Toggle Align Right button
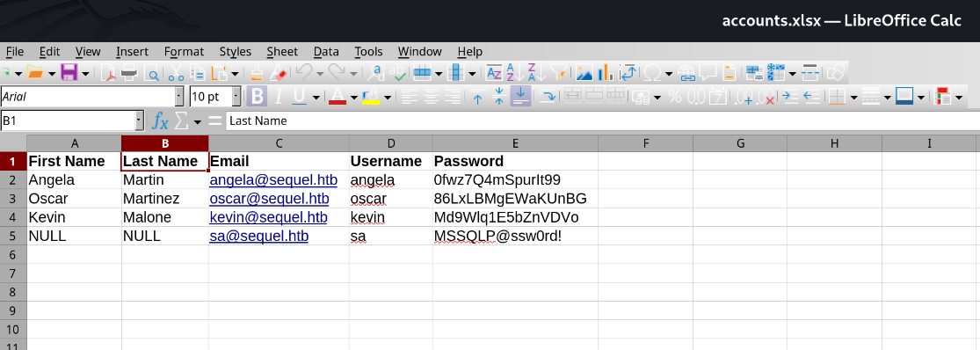 (x=453, y=96)
